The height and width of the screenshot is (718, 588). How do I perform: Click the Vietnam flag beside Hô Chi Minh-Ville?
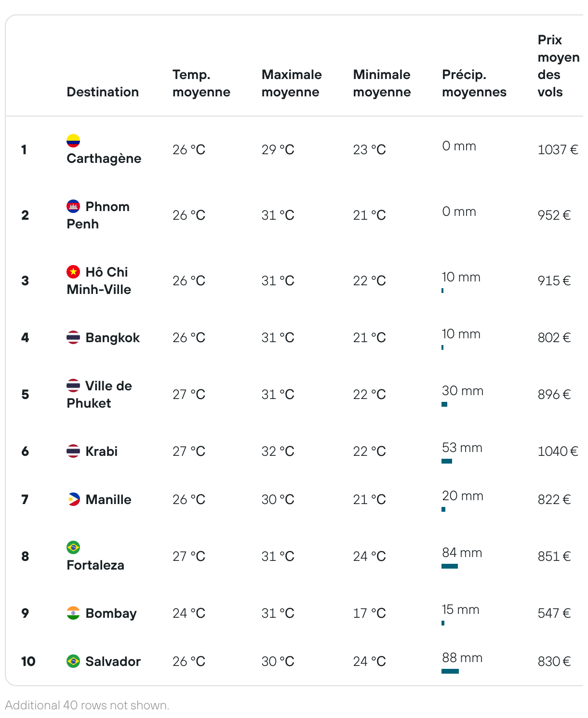(x=73, y=272)
